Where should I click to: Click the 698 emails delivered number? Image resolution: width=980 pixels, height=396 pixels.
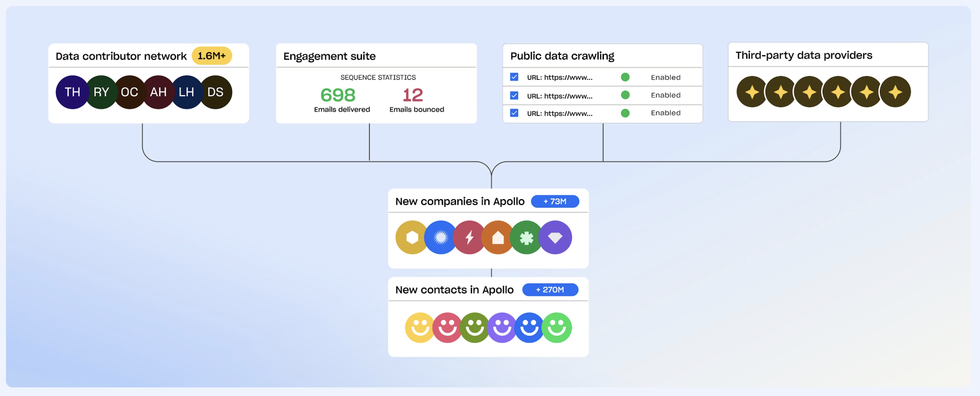[x=338, y=95]
